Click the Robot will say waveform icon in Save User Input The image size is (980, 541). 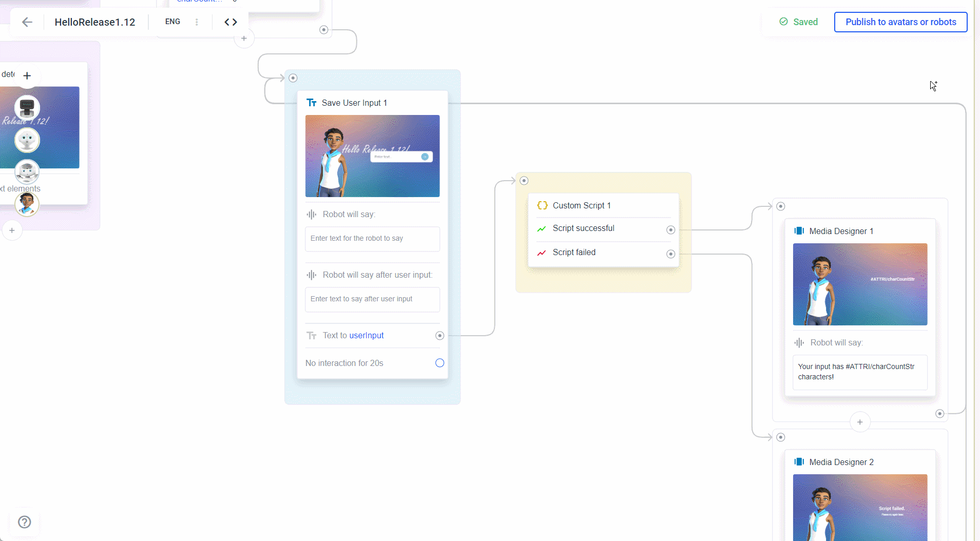click(311, 215)
